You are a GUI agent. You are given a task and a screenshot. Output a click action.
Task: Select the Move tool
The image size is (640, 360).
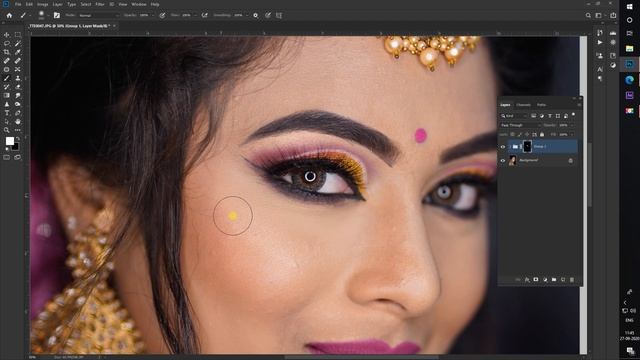(7, 35)
